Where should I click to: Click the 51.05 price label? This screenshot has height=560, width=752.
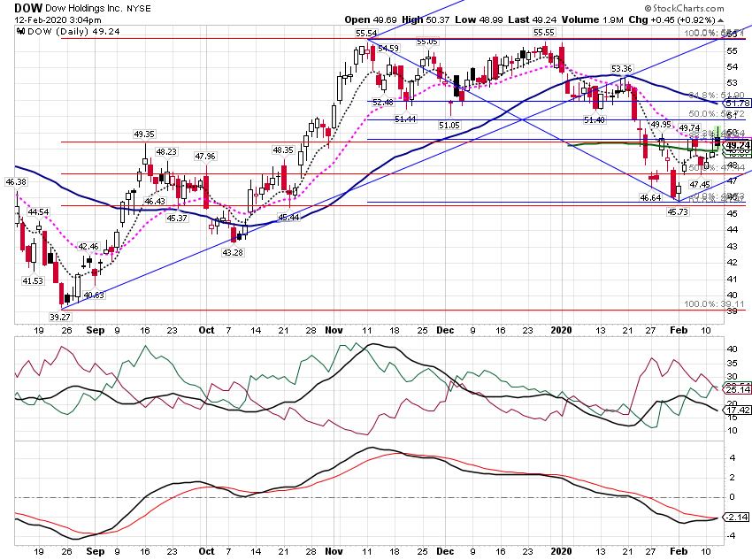click(449, 125)
